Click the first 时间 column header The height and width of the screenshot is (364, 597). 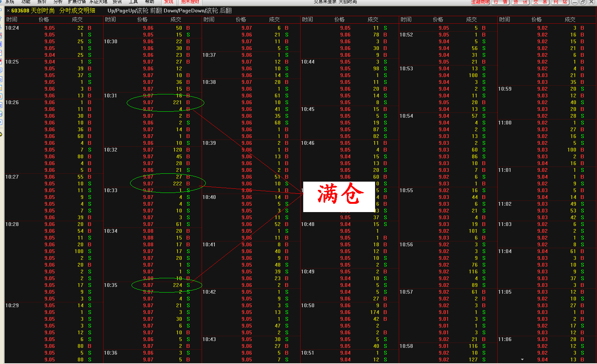click(12, 20)
